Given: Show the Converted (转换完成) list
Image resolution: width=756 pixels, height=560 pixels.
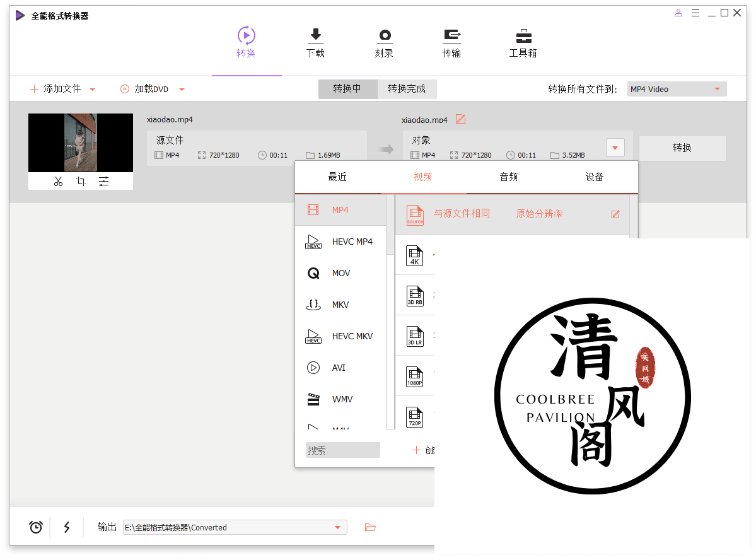Looking at the screenshot, I should (x=407, y=89).
